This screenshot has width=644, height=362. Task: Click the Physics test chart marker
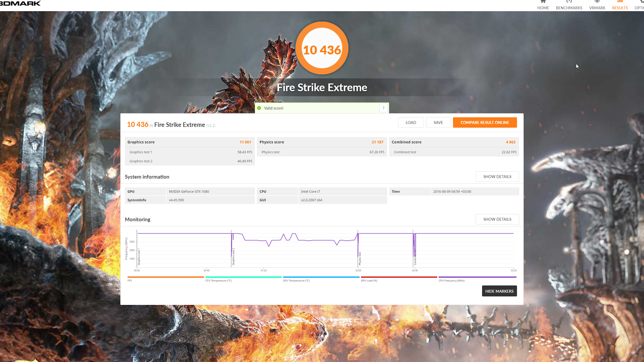pos(360,258)
